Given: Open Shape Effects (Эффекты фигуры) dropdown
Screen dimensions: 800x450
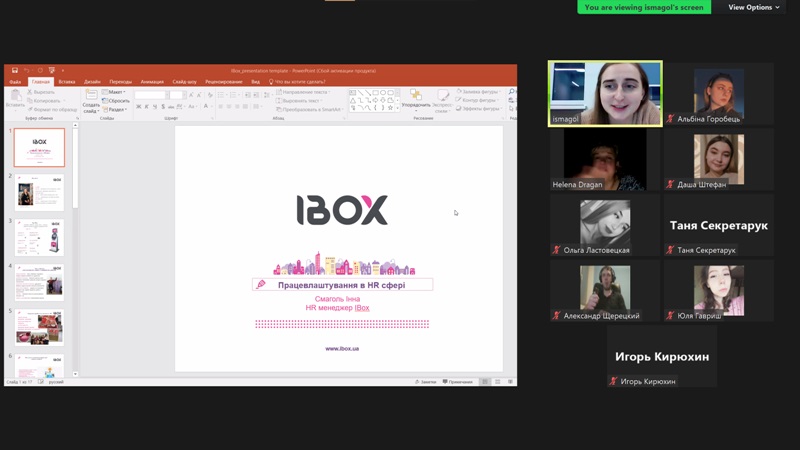Looking at the screenshot, I should click(x=478, y=108).
